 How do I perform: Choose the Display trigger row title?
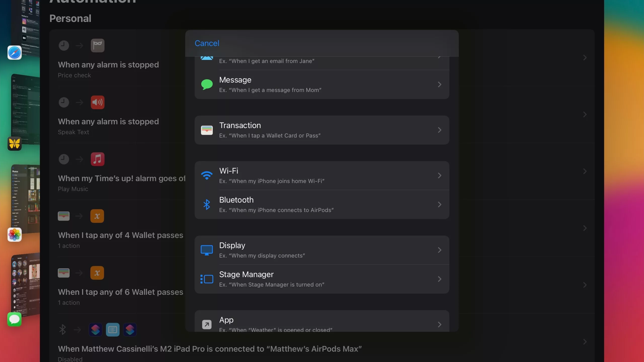point(232,245)
